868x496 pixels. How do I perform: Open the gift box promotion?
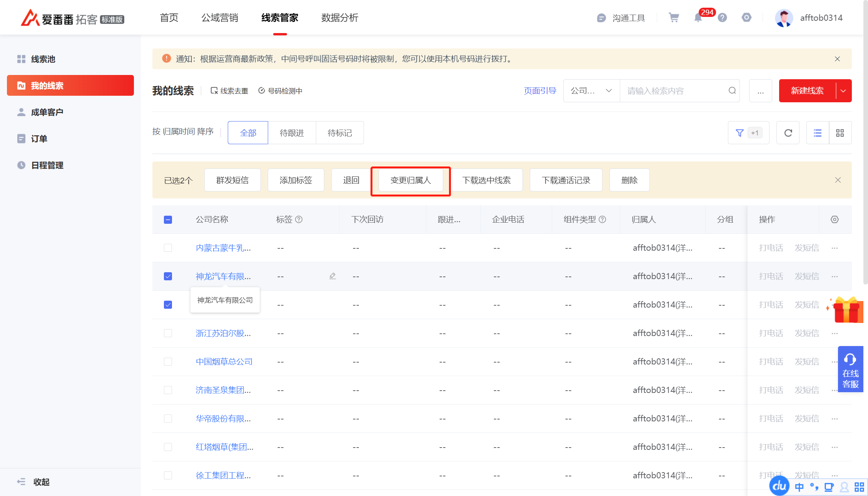846,310
